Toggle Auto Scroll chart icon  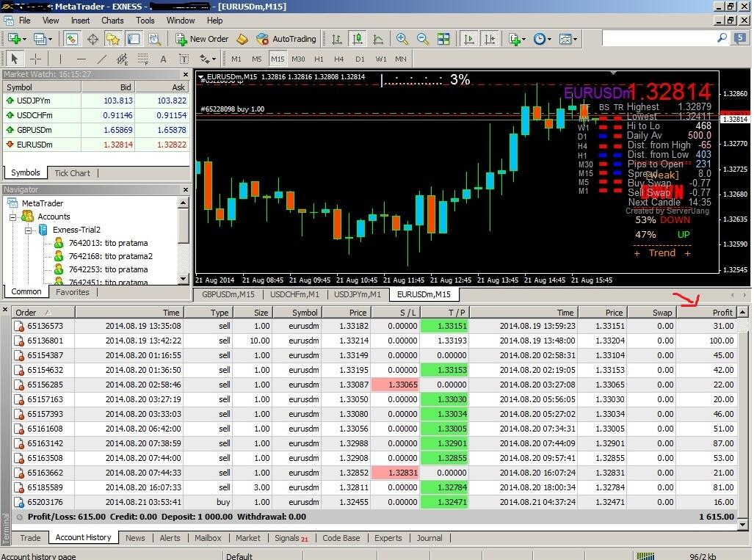pyautogui.click(x=468, y=39)
